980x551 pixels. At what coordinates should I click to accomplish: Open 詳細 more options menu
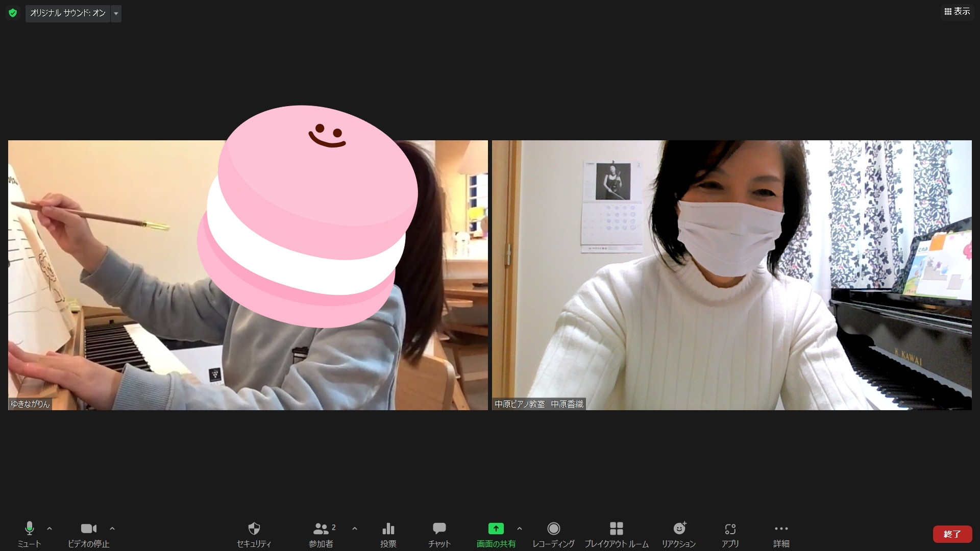coord(781,534)
